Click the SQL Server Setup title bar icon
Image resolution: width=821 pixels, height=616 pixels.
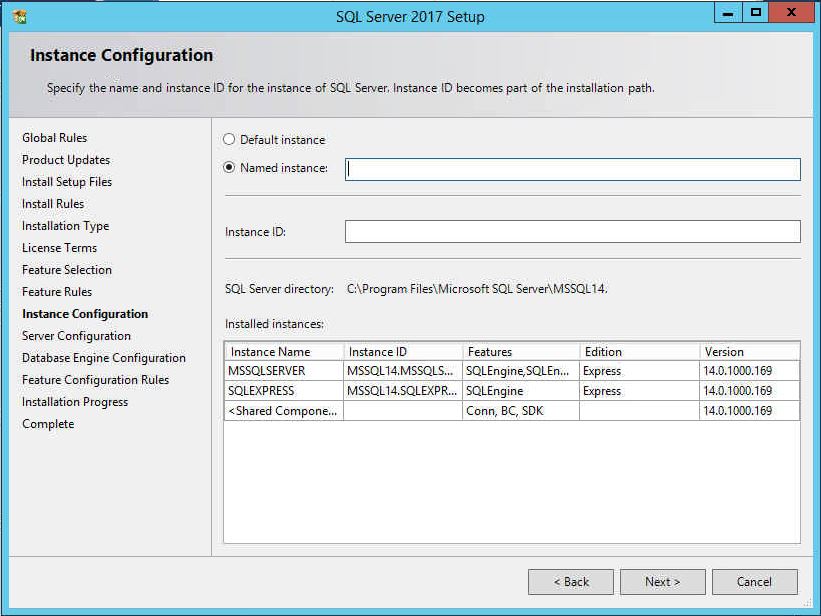click(x=20, y=16)
